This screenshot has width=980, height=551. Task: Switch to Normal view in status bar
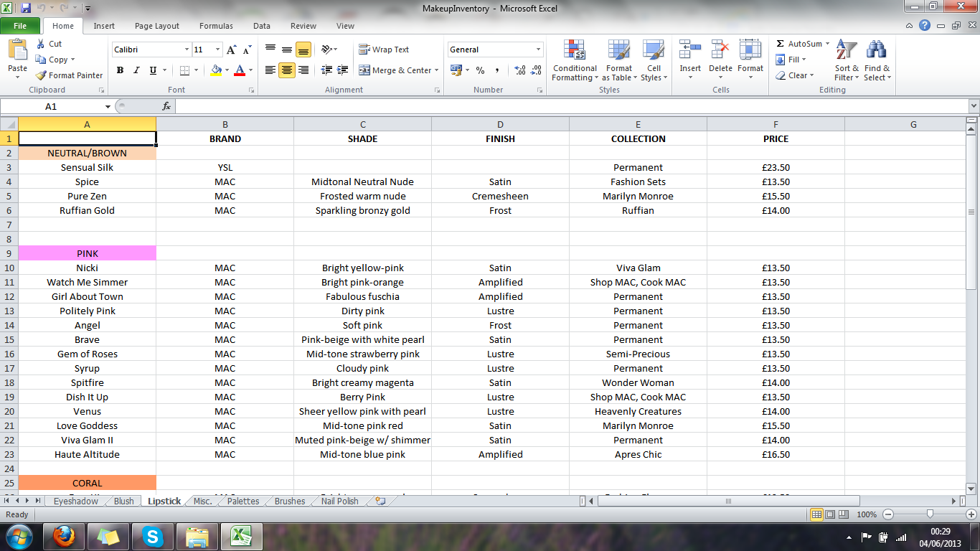(816, 514)
